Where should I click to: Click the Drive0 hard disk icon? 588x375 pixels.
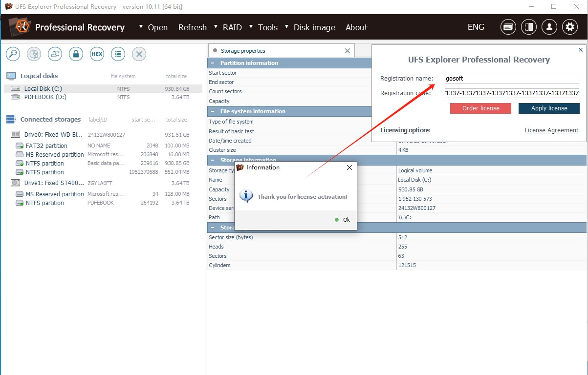click(x=16, y=135)
